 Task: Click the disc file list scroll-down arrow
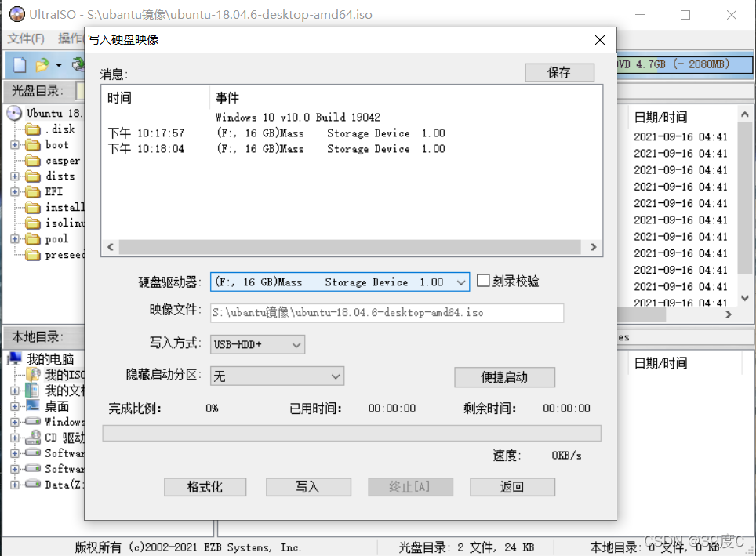coord(744,299)
